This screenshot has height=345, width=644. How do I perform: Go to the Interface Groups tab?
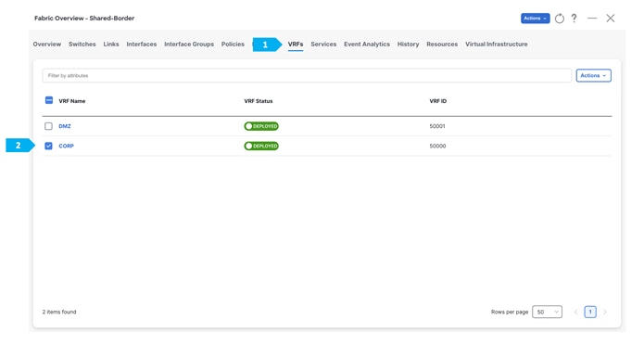[189, 44]
